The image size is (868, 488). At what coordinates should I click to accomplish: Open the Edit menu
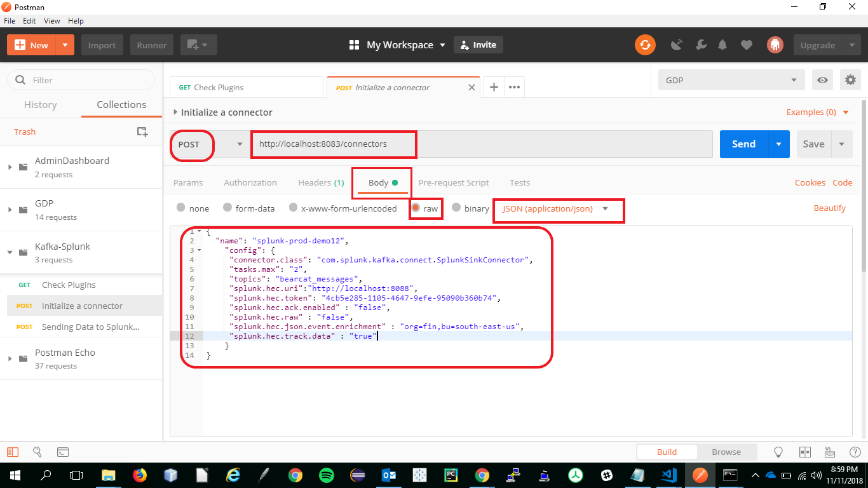click(x=29, y=21)
